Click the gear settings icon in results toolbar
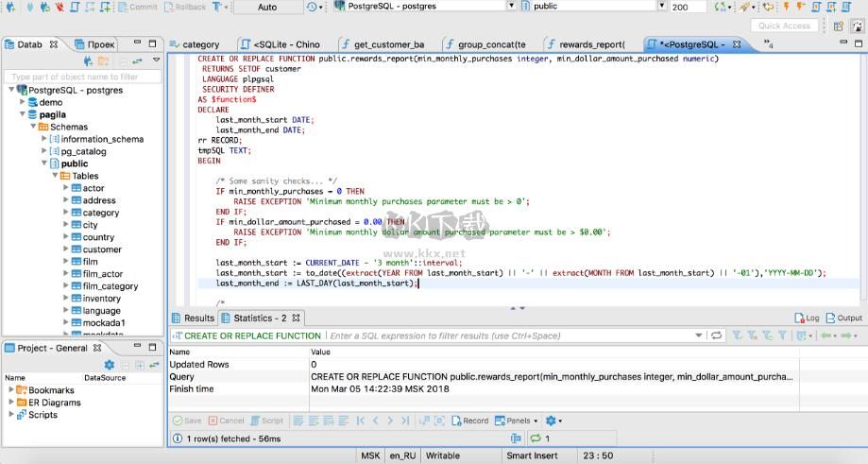The height and width of the screenshot is (464, 868). coord(552,421)
